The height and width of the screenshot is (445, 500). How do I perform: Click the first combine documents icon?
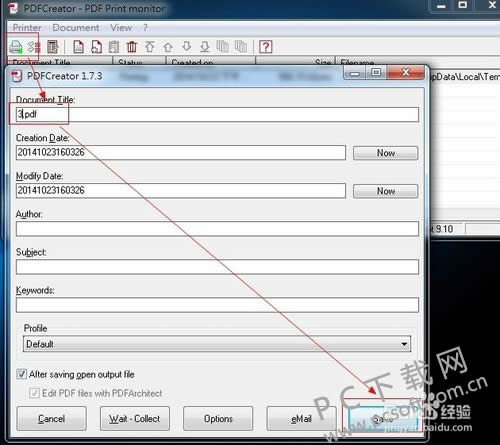223,47
